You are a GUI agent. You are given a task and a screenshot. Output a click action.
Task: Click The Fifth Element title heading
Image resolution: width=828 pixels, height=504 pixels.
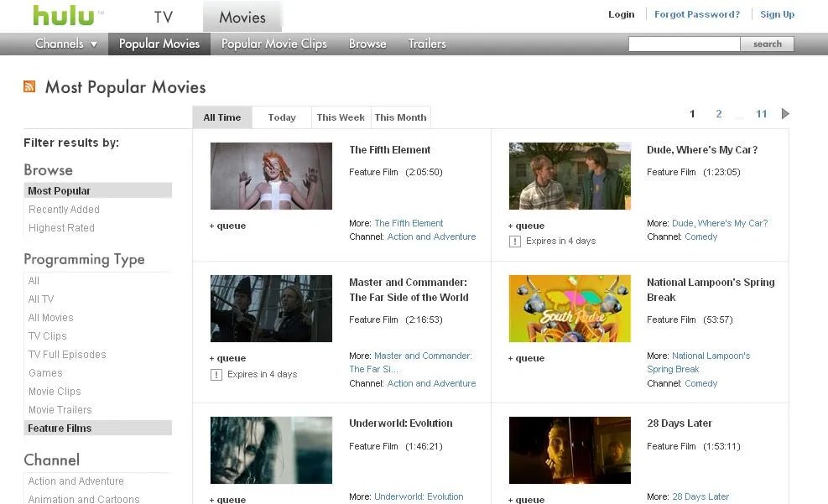(390, 150)
